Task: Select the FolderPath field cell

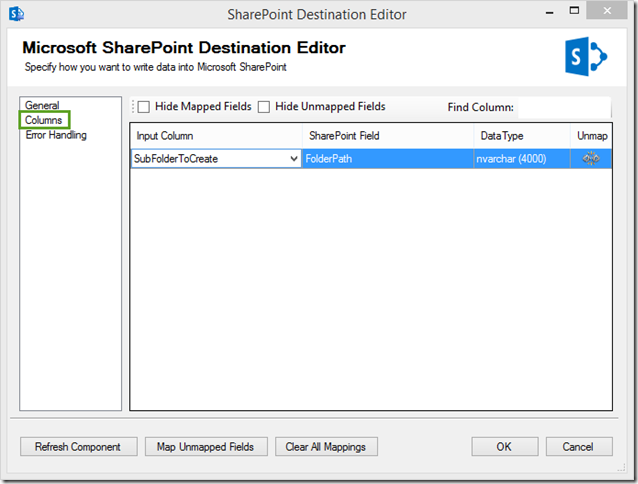Action: pos(388,159)
